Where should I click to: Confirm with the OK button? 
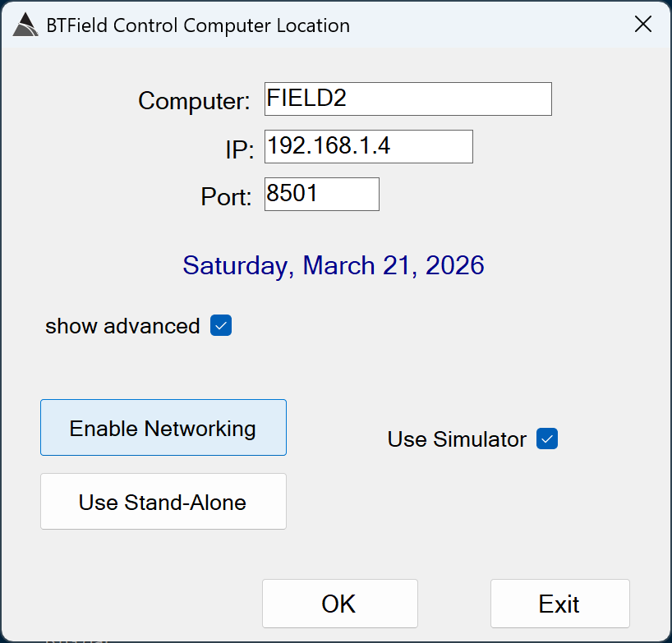click(x=339, y=604)
